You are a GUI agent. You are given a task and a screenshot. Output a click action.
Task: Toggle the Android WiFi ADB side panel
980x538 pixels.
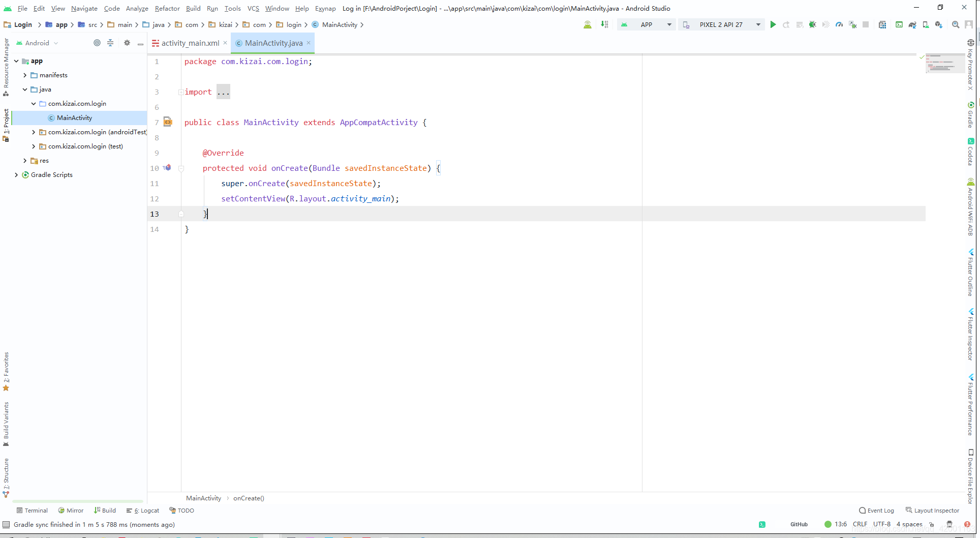pyautogui.click(x=970, y=206)
